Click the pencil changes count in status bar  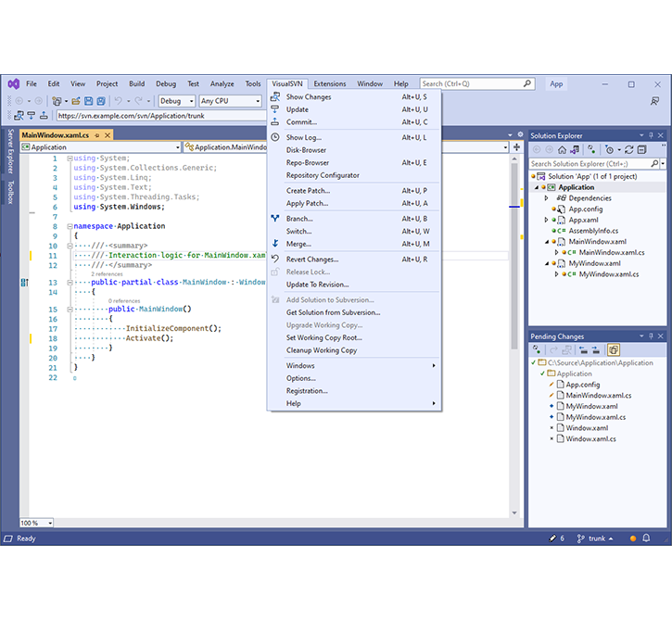pos(557,539)
